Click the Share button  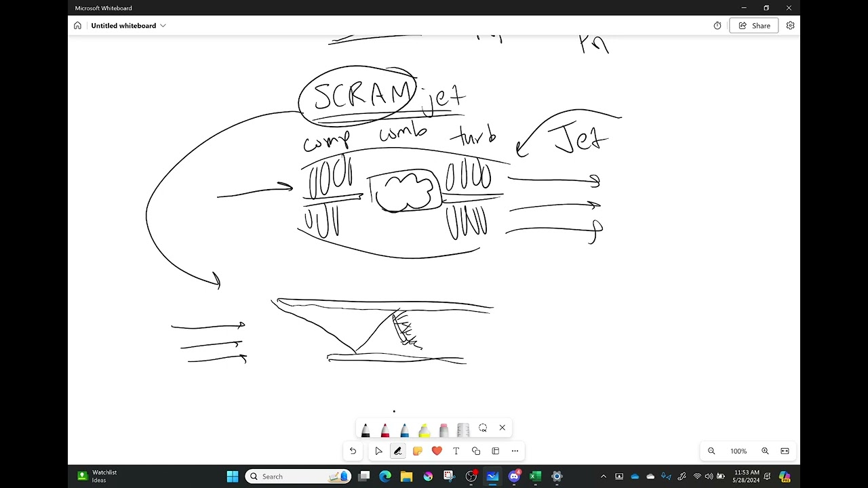pyautogui.click(x=754, y=26)
